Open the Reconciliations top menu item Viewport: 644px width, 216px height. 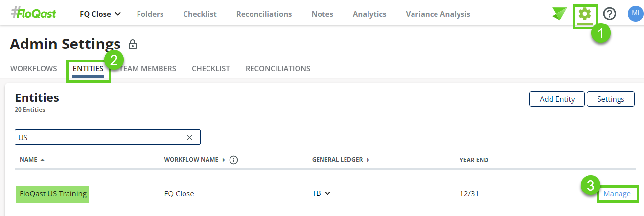pos(264,14)
